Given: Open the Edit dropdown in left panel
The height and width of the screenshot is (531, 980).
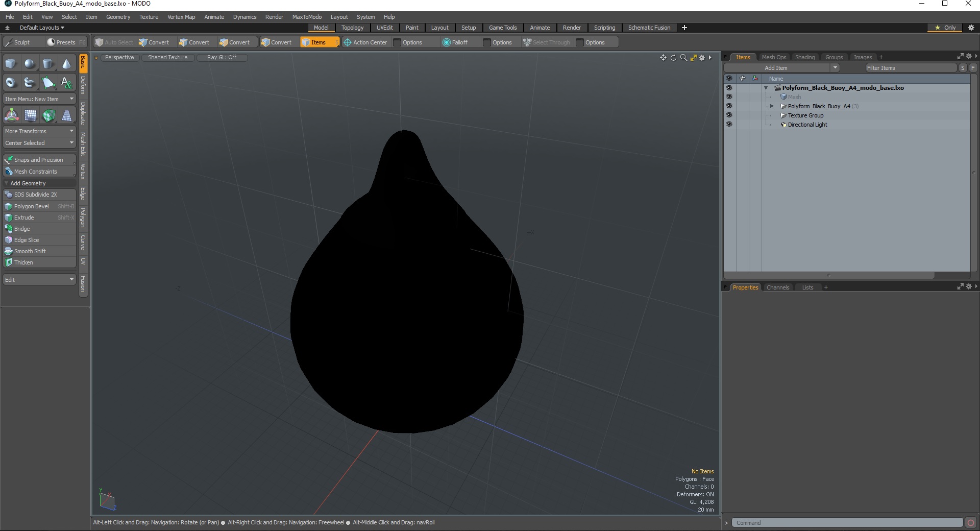Looking at the screenshot, I should pyautogui.click(x=39, y=280).
